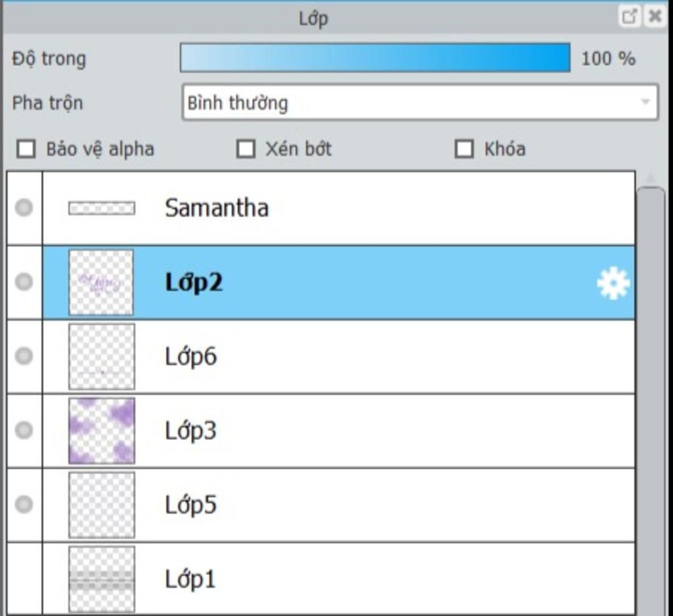Screen dimensions: 673x616
Task: Select the Lớp5 layer name
Action: coord(191,505)
